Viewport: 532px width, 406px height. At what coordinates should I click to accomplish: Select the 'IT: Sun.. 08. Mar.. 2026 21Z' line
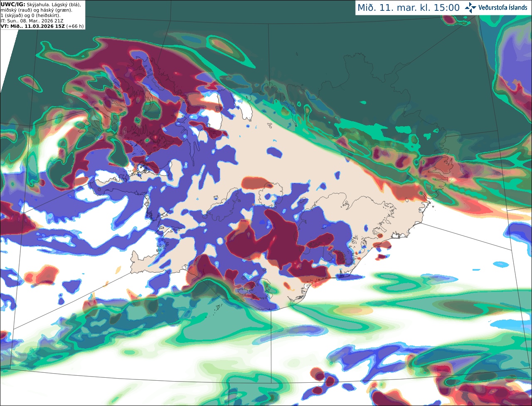[32, 21]
